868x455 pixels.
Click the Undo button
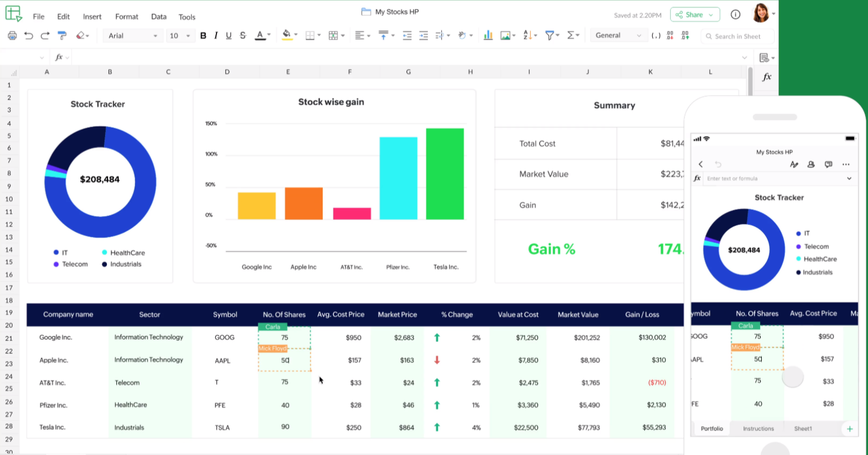(x=28, y=36)
